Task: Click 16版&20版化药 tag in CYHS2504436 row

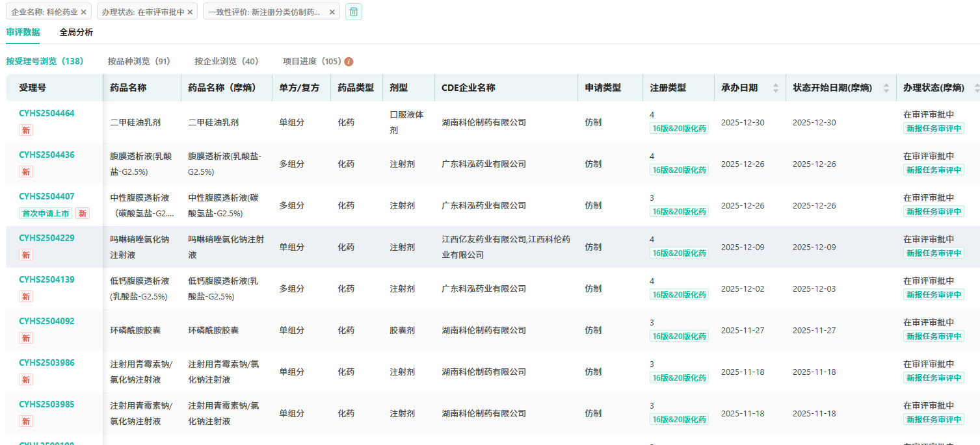Action: pyautogui.click(x=679, y=170)
